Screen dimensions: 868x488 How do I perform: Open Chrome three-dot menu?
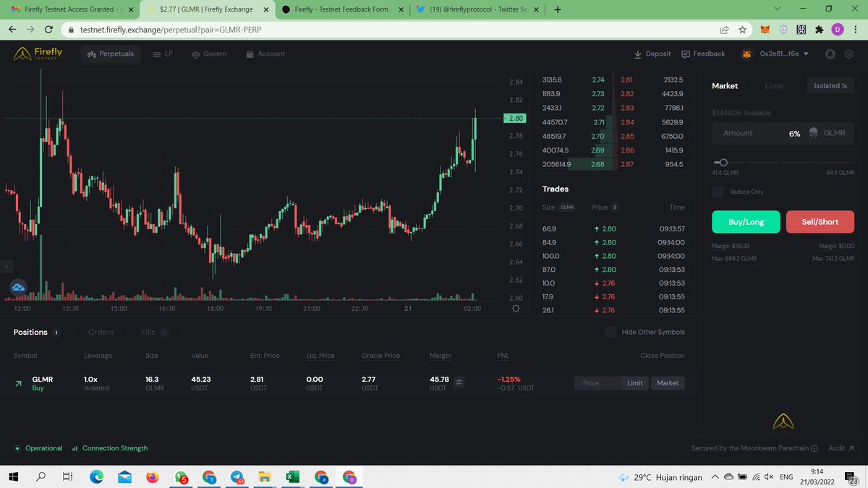[855, 30]
